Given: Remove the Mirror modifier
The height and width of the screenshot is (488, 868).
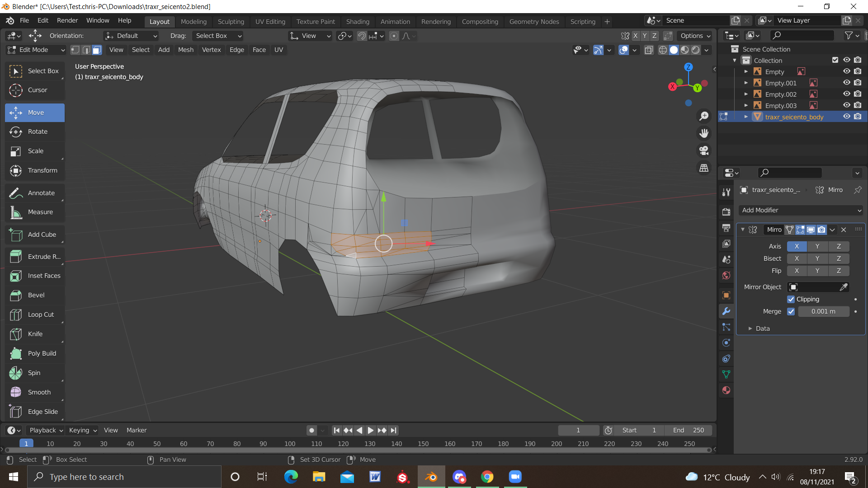Looking at the screenshot, I should pos(844,230).
